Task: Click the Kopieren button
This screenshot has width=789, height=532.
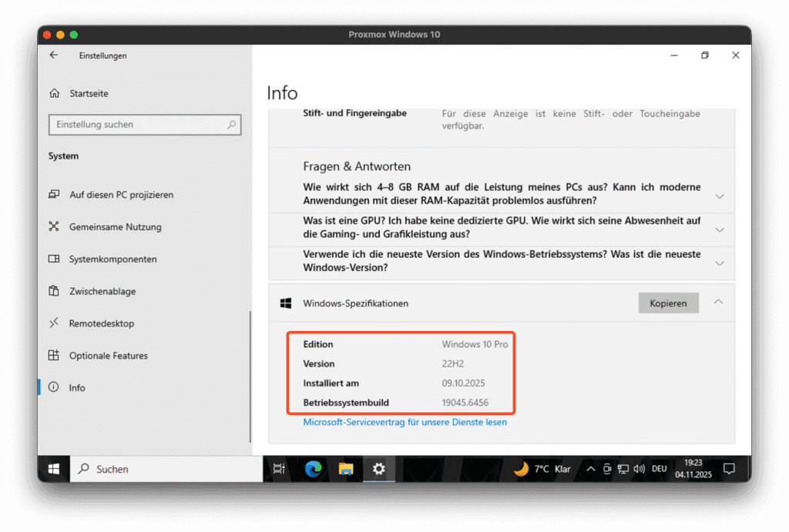Action: click(x=668, y=303)
